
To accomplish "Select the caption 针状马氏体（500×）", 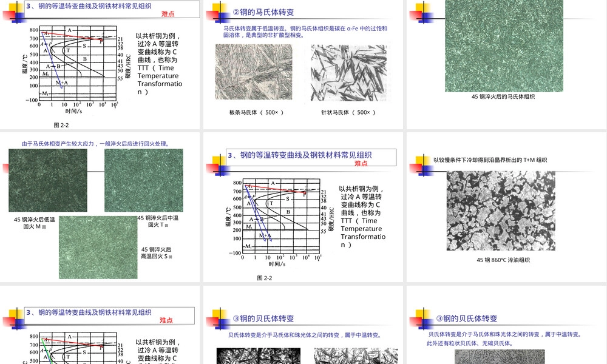I will [x=348, y=113].
